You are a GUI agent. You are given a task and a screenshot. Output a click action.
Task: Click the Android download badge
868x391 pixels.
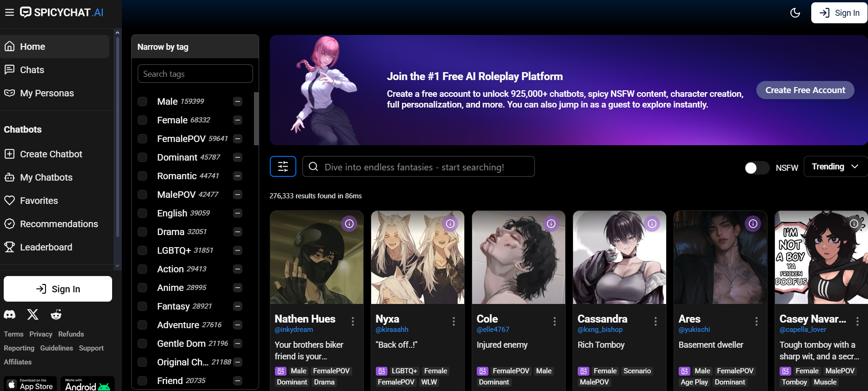[x=87, y=384]
